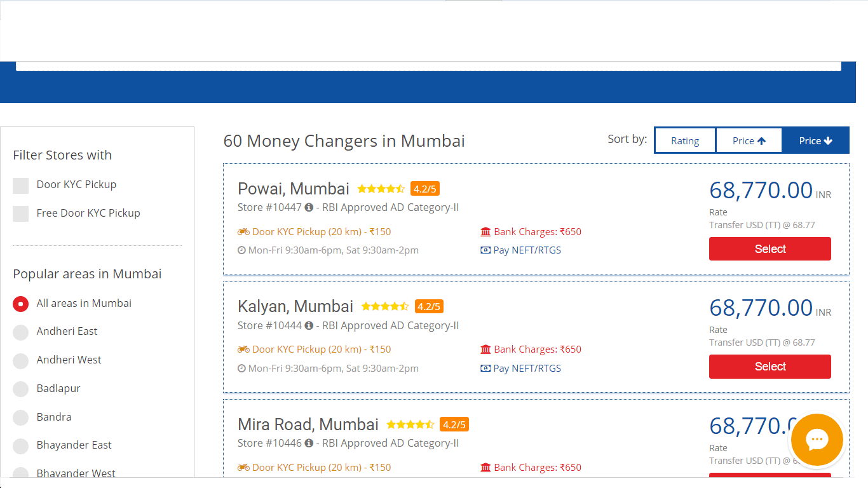
Task: Select the Andheri East area option
Action: (x=21, y=332)
